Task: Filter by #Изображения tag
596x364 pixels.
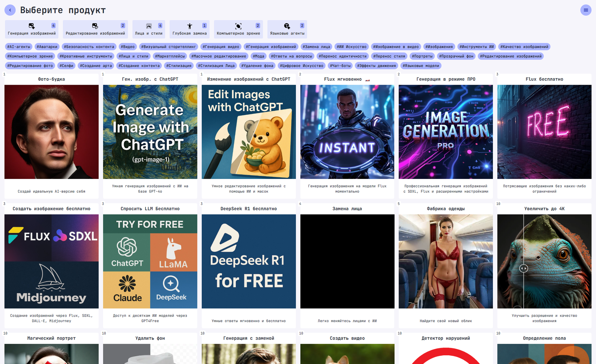Action: pos(439,47)
